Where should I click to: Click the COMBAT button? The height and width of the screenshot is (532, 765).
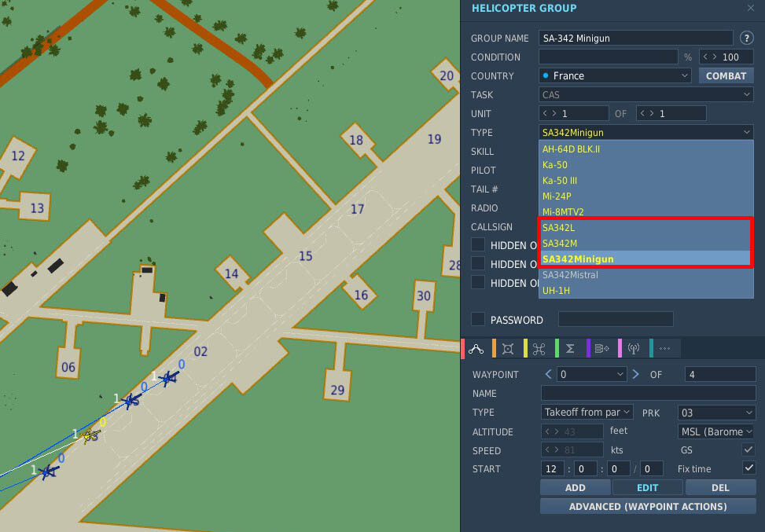726,75
